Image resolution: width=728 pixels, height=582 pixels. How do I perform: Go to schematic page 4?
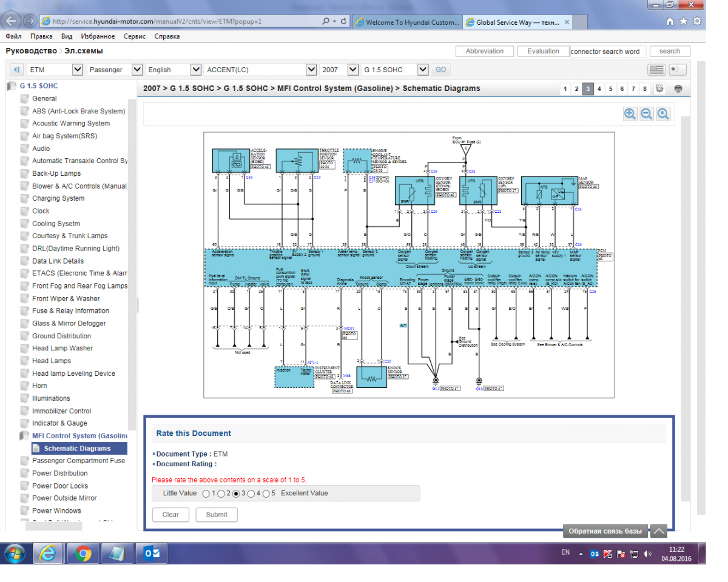tap(599, 89)
